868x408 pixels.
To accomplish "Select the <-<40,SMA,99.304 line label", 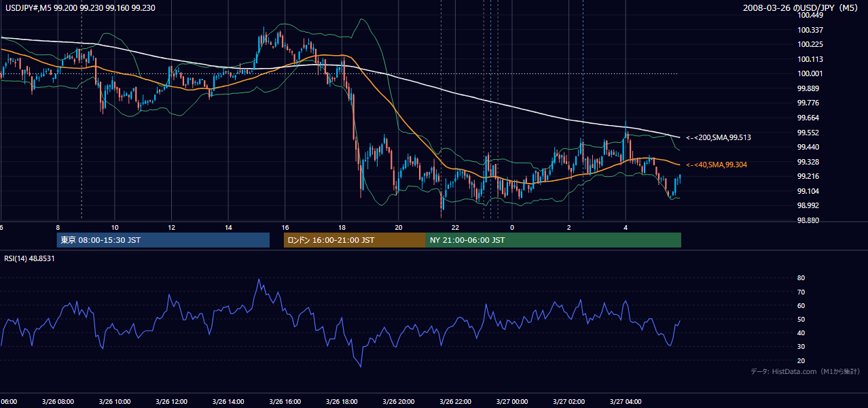I will pyautogui.click(x=718, y=165).
